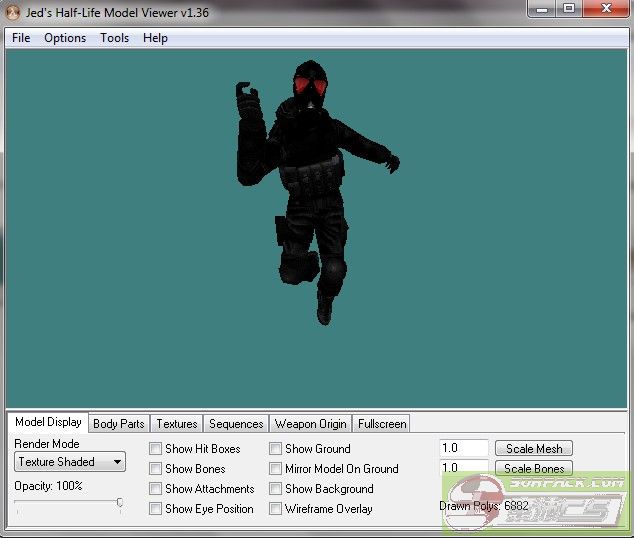Switch to the Textures tab
This screenshot has width=634, height=538.
coord(177,424)
